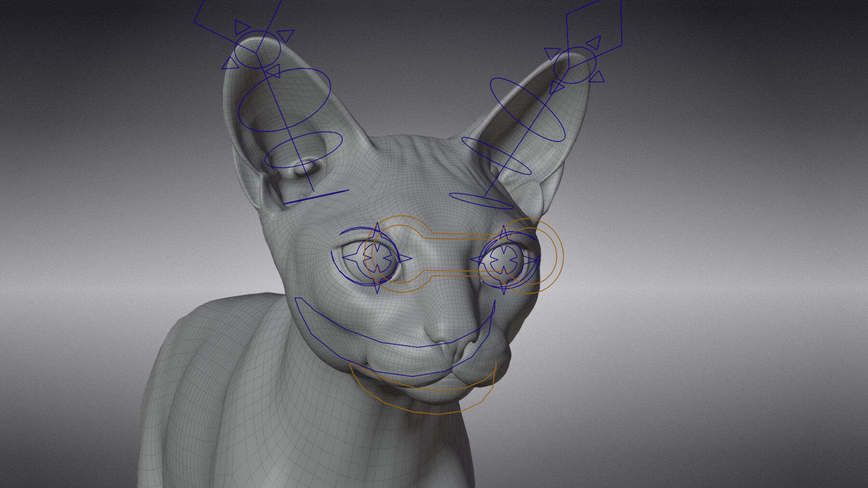Select the right eye star-shaped controller
868x488 pixels.
click(505, 260)
